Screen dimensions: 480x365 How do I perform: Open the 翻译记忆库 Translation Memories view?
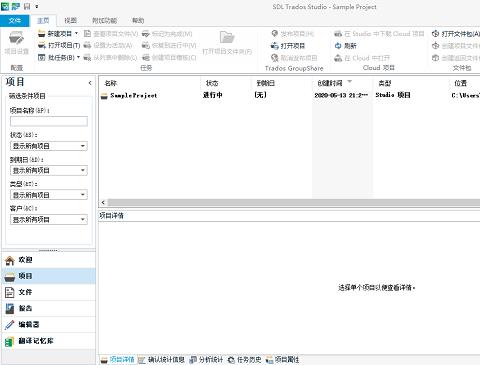[49, 341]
